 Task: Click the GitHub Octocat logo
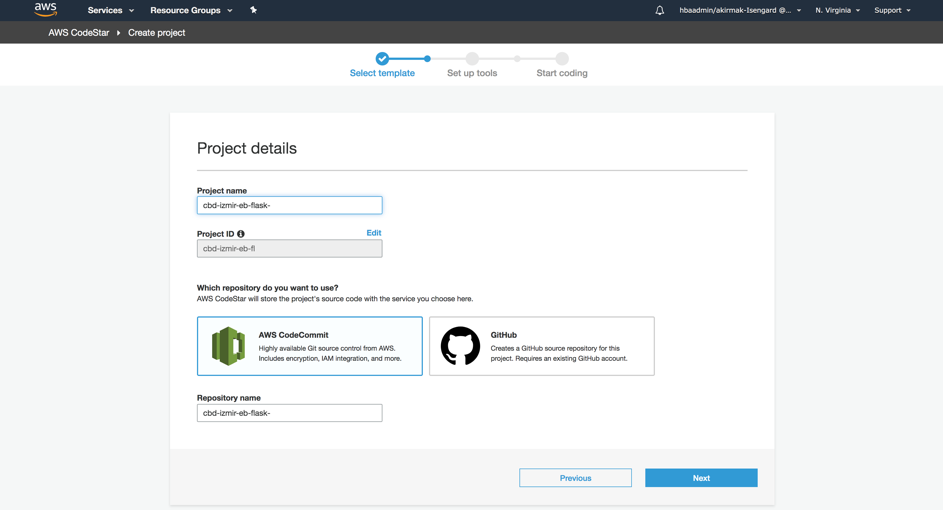pos(460,346)
